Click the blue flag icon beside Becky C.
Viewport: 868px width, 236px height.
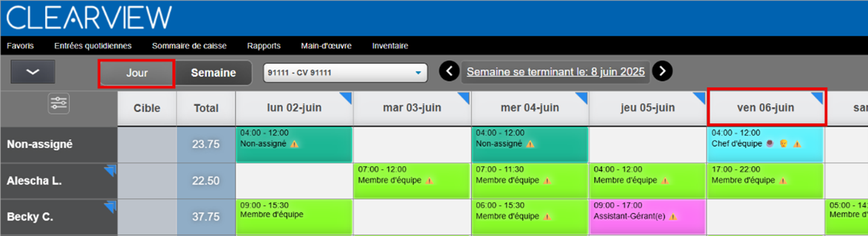coord(110,207)
